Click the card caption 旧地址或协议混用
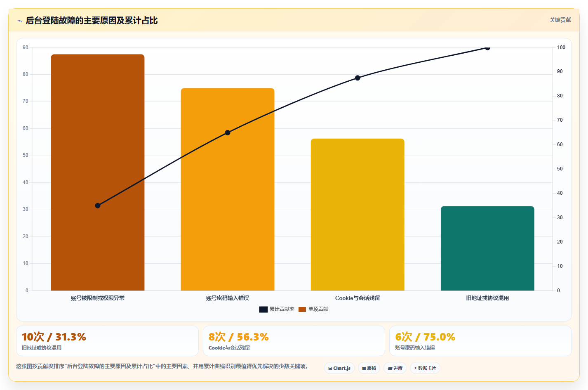588x390 pixels. pos(42,348)
